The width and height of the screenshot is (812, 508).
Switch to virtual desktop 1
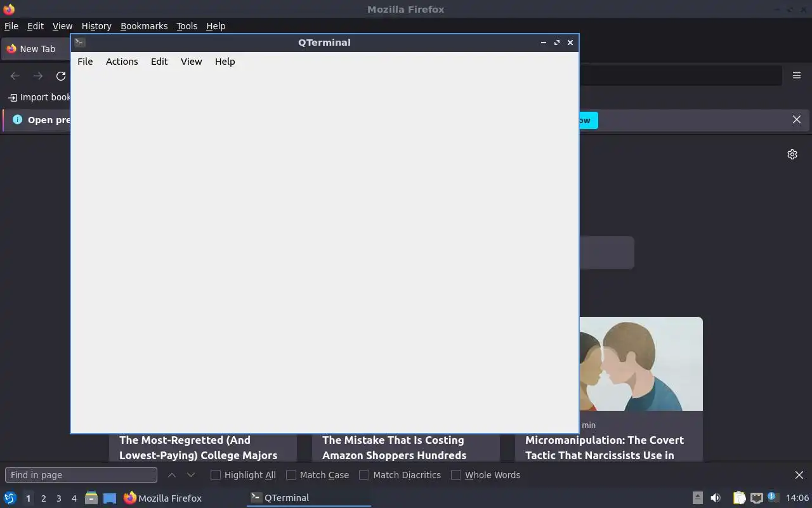(28, 498)
